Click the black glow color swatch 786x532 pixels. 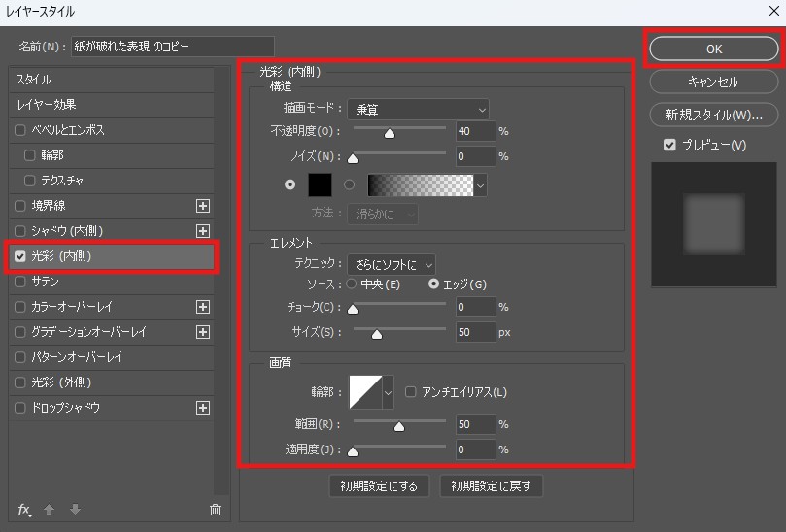pyautogui.click(x=320, y=184)
